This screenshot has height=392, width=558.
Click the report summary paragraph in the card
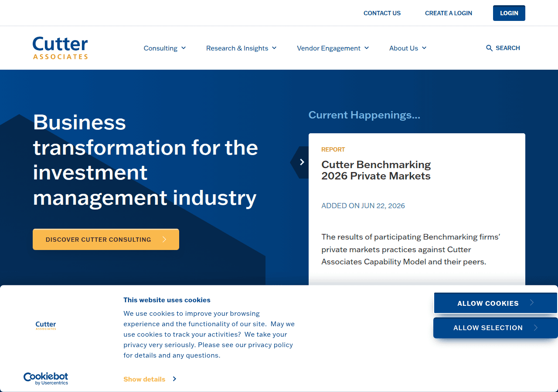(411, 250)
